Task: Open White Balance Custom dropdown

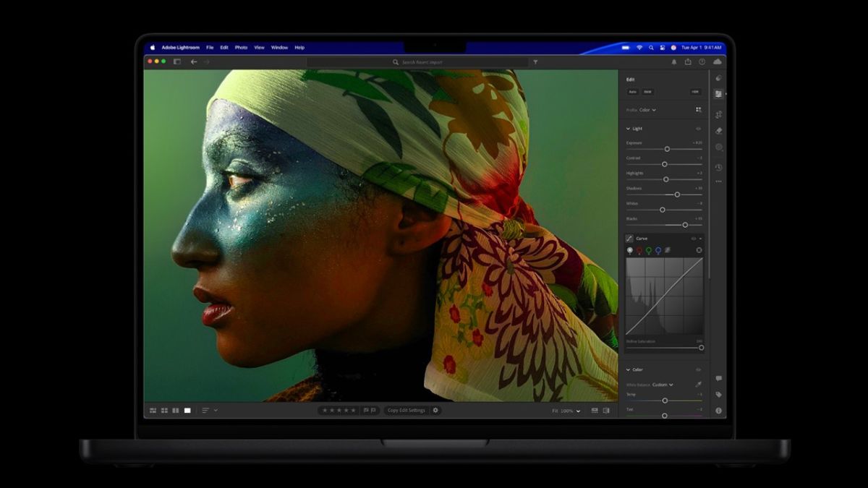Action: [662, 385]
